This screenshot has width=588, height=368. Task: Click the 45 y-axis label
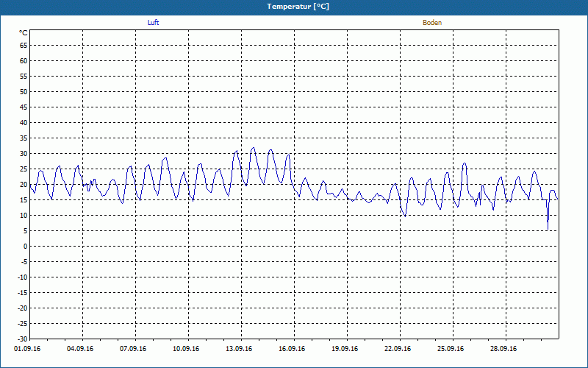pyautogui.click(x=24, y=107)
